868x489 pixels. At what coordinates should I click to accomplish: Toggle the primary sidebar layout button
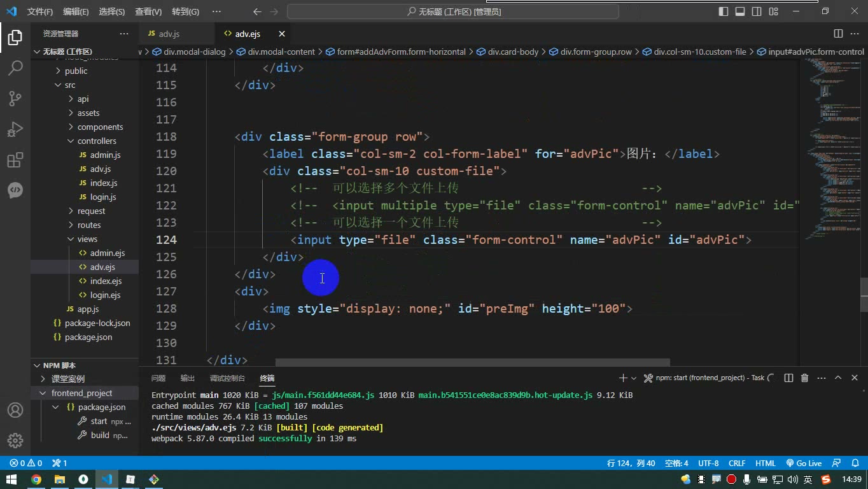click(724, 11)
